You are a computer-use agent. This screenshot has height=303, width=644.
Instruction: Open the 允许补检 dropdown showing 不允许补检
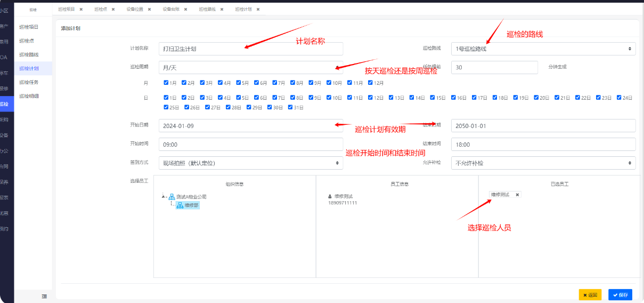click(x=543, y=163)
